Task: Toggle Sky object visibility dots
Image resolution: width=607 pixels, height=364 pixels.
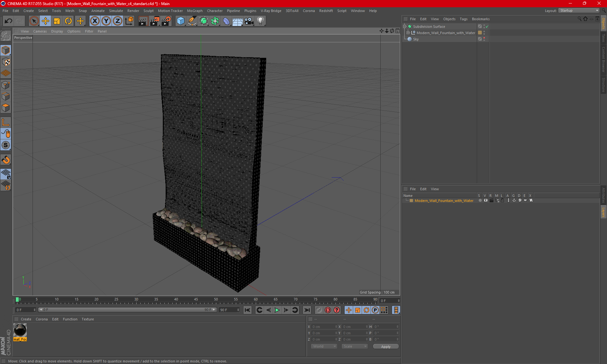Action: [484, 39]
